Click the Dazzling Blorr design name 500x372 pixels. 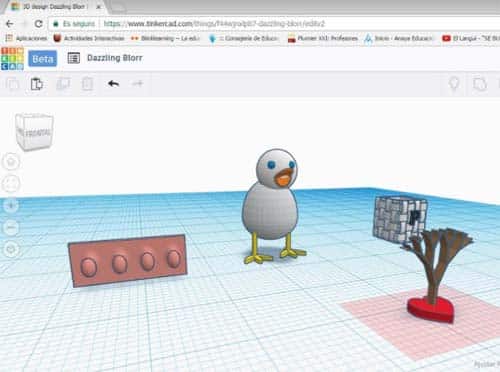tap(115, 58)
